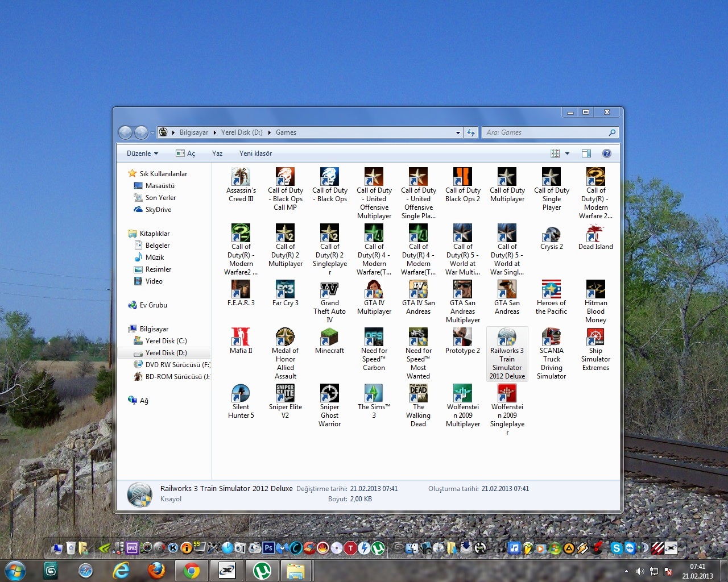The image size is (728, 582).
Task: Select Ev Grubu in navigation pane
Action: [x=147, y=305]
